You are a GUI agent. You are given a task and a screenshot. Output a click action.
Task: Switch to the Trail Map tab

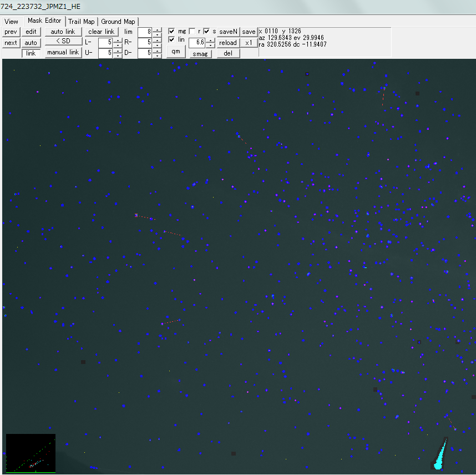(x=81, y=22)
